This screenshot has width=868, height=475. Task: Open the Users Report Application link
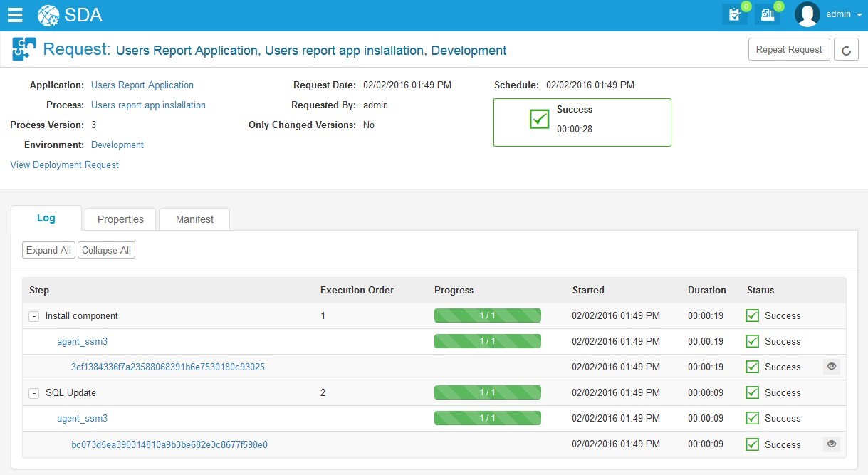[142, 85]
